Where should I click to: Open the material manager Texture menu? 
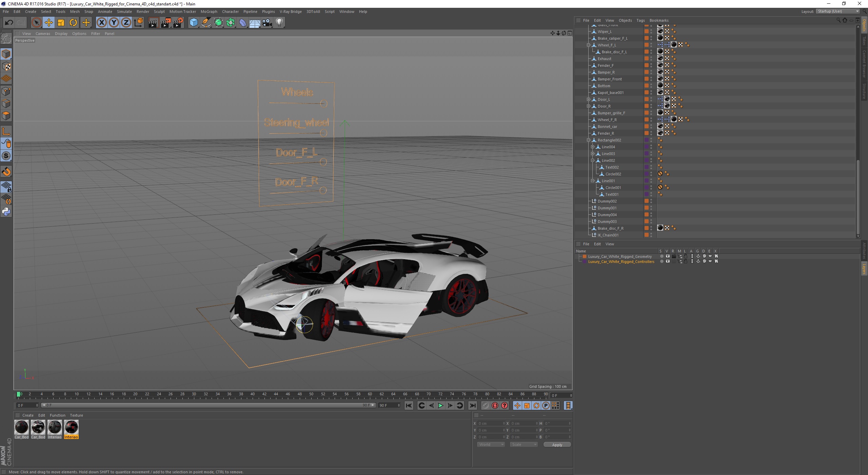76,415
